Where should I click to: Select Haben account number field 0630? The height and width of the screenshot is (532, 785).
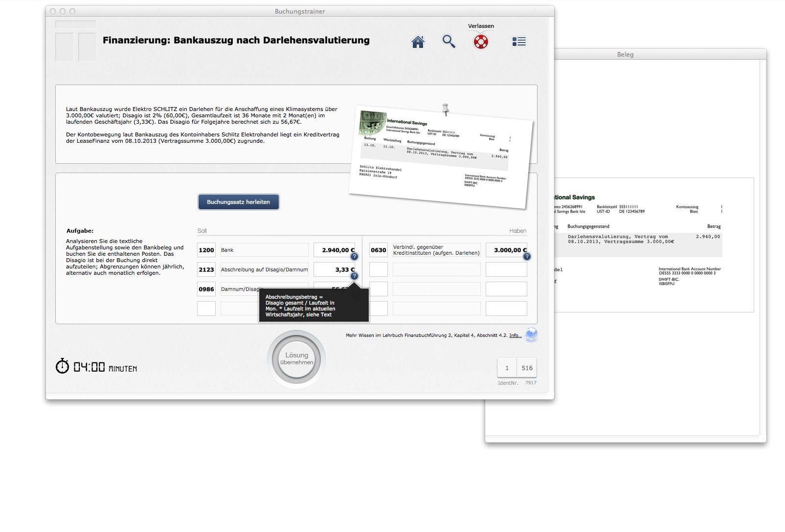[379, 250]
